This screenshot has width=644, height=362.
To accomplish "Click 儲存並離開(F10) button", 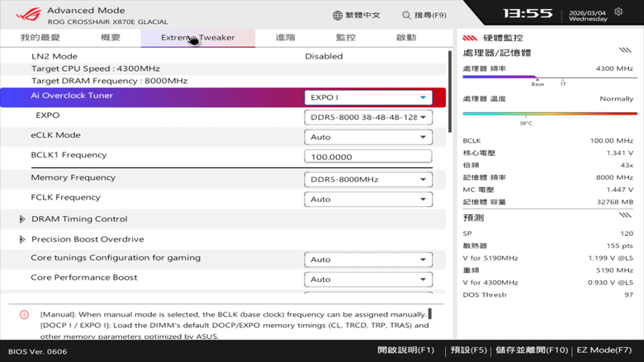I will (x=532, y=350).
